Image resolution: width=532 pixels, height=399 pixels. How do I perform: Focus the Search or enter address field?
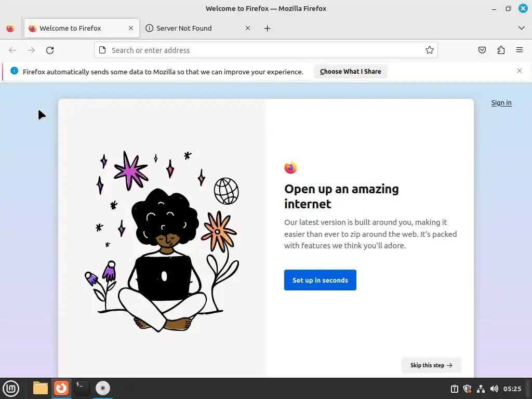click(265, 50)
